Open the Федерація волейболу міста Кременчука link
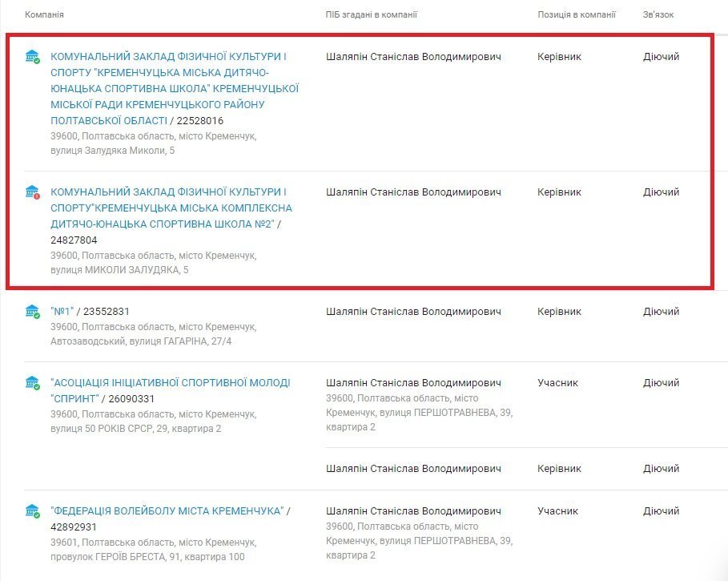This screenshot has height=581, width=728. point(167,511)
